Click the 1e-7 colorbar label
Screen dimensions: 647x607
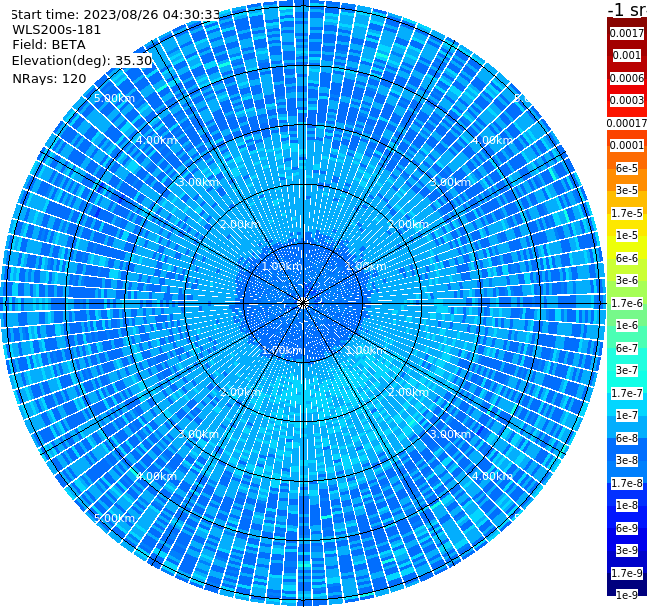click(627, 415)
